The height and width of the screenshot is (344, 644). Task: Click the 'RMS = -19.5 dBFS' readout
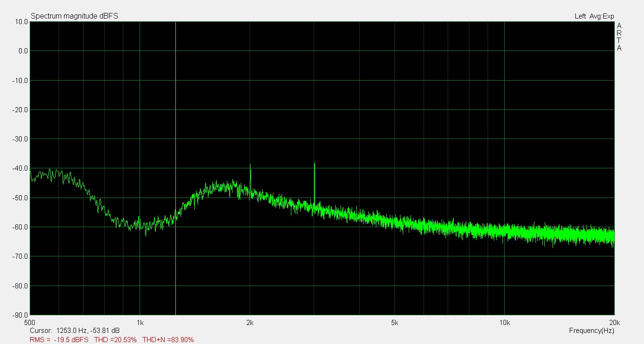click(x=59, y=339)
